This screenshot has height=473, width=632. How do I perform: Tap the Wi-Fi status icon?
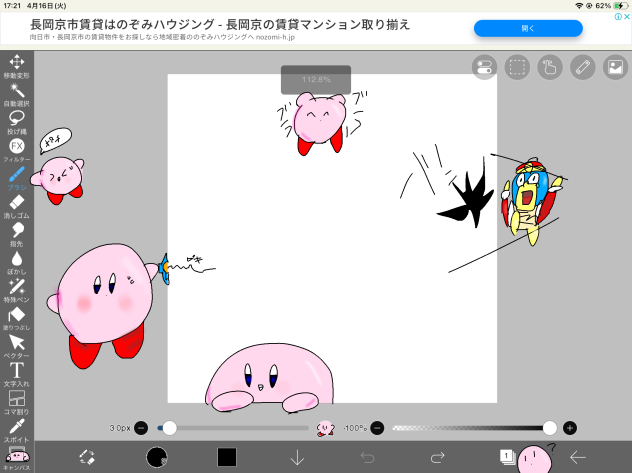point(579,6)
